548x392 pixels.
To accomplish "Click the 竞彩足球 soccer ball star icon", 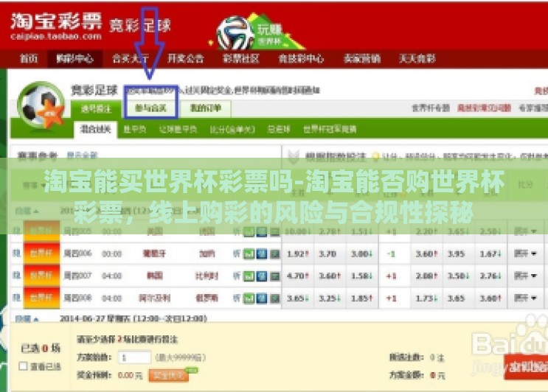I will pyautogui.click(x=41, y=106).
